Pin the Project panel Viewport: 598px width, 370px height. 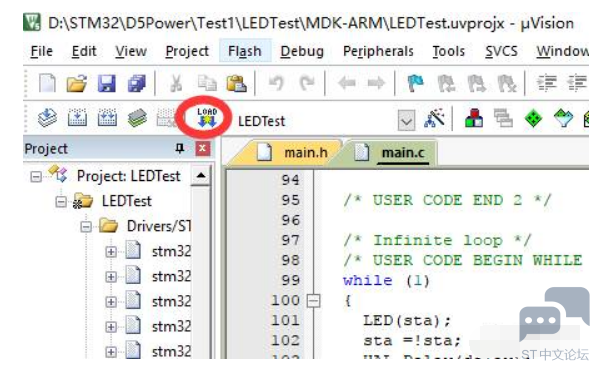point(179,148)
